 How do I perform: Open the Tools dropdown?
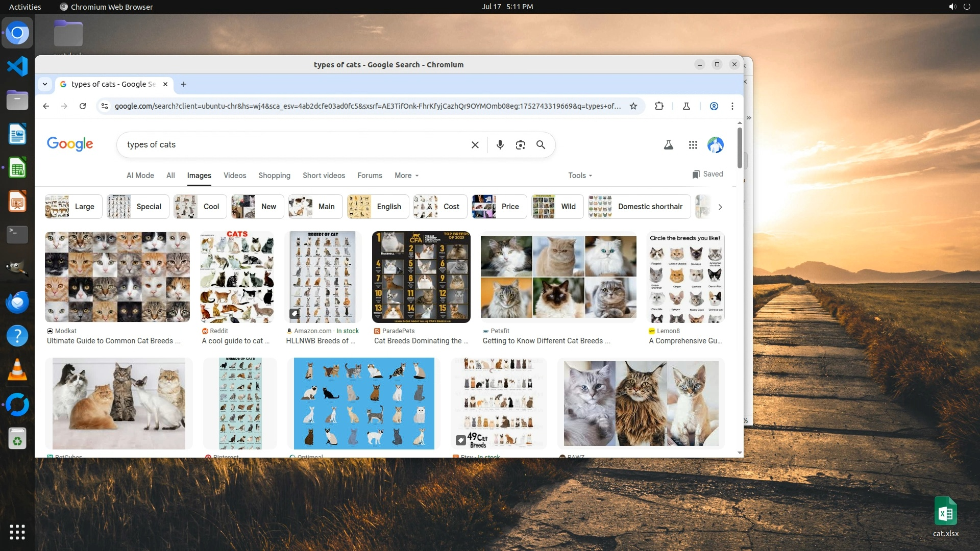pyautogui.click(x=580, y=176)
